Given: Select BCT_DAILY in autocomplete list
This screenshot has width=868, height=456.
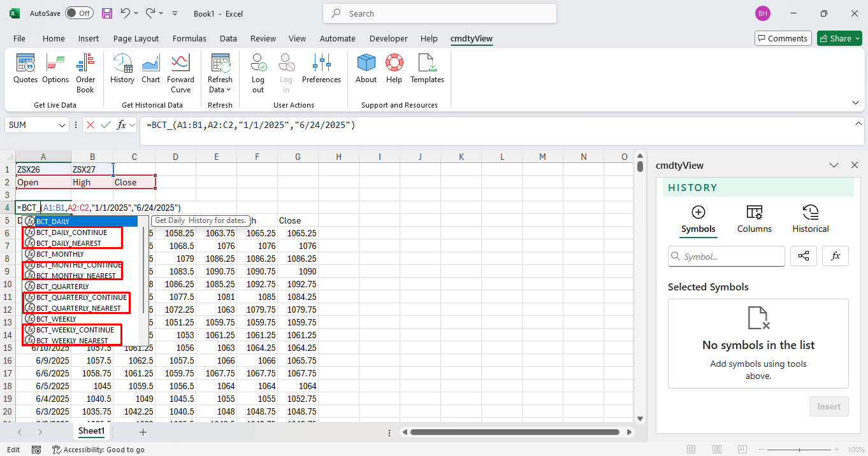Looking at the screenshot, I should [x=80, y=222].
